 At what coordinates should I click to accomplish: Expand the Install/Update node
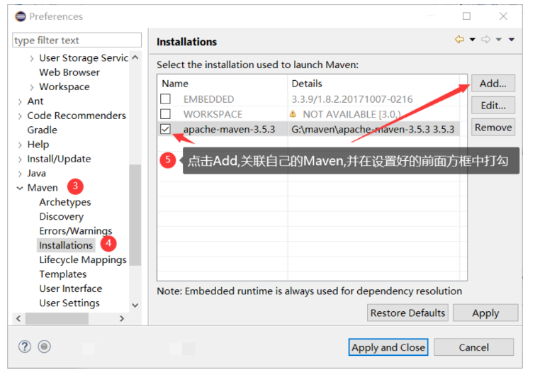[20, 159]
